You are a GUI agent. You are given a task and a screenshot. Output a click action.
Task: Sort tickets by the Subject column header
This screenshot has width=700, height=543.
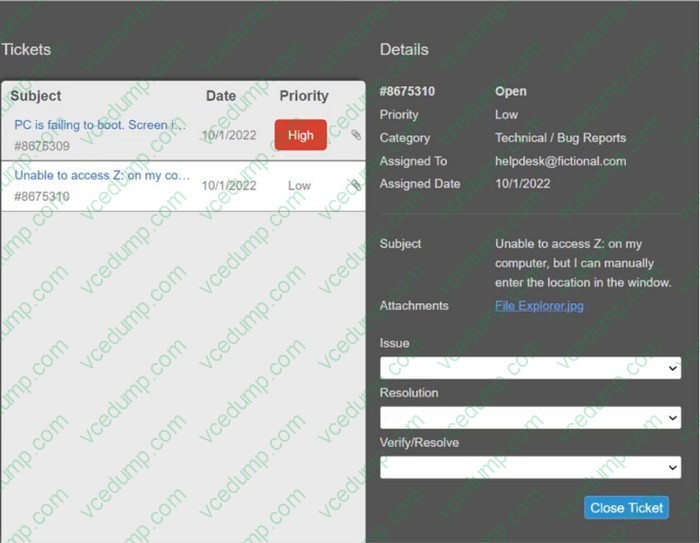tap(36, 96)
